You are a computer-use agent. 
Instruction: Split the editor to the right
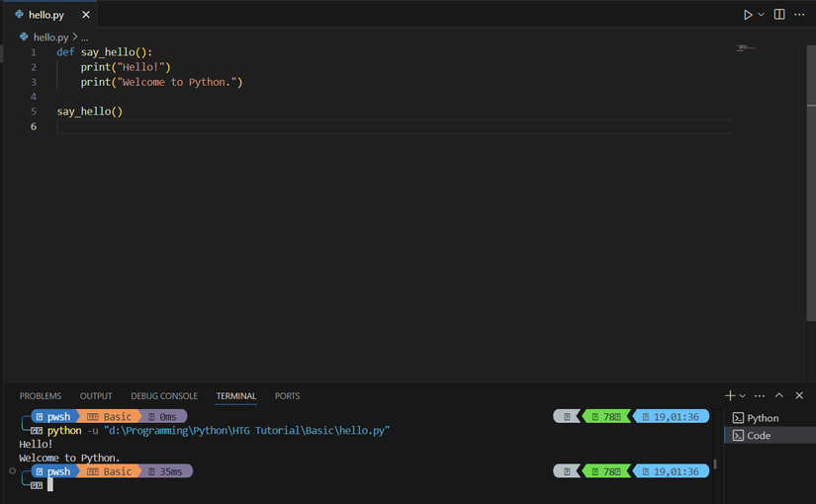point(779,15)
